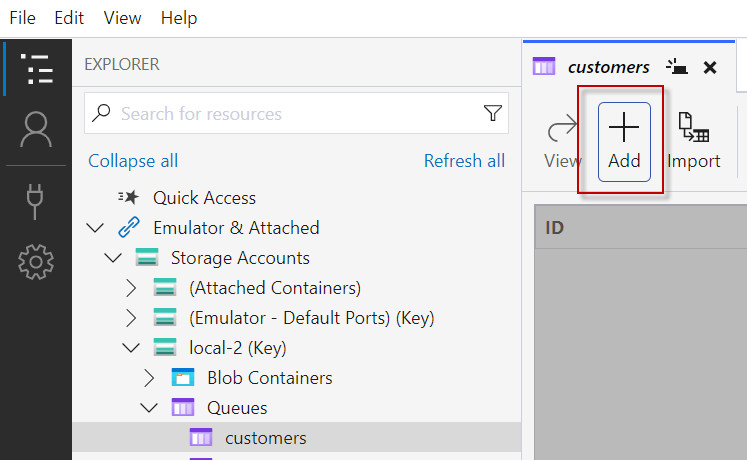Viewport: 747px width, 460px height.
Task: Close the customers tab
Action: click(x=710, y=67)
